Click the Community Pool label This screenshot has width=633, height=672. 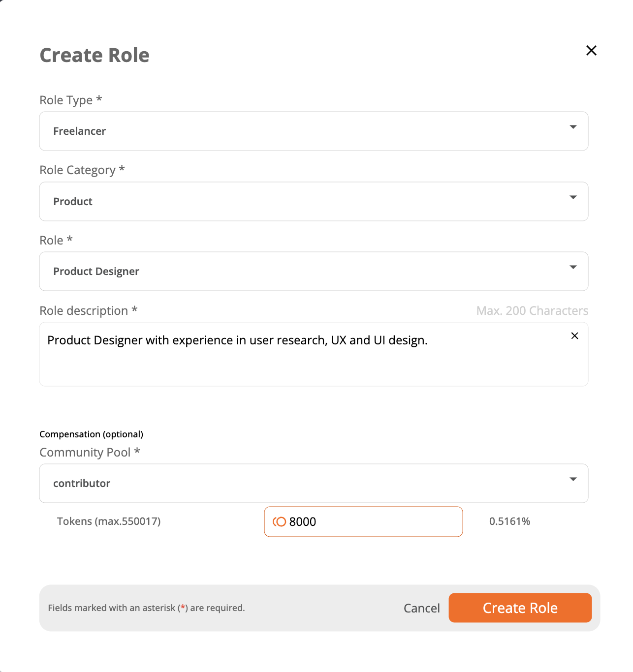tap(90, 453)
